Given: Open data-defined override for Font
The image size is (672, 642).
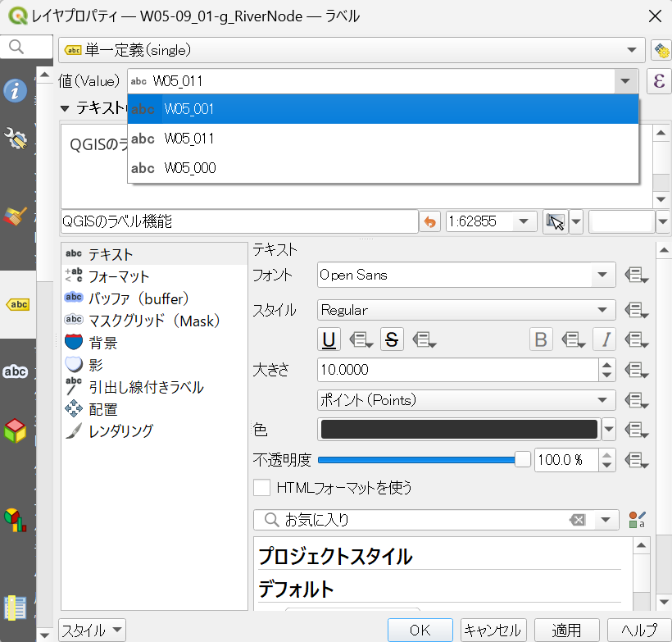Looking at the screenshot, I should coord(637,275).
